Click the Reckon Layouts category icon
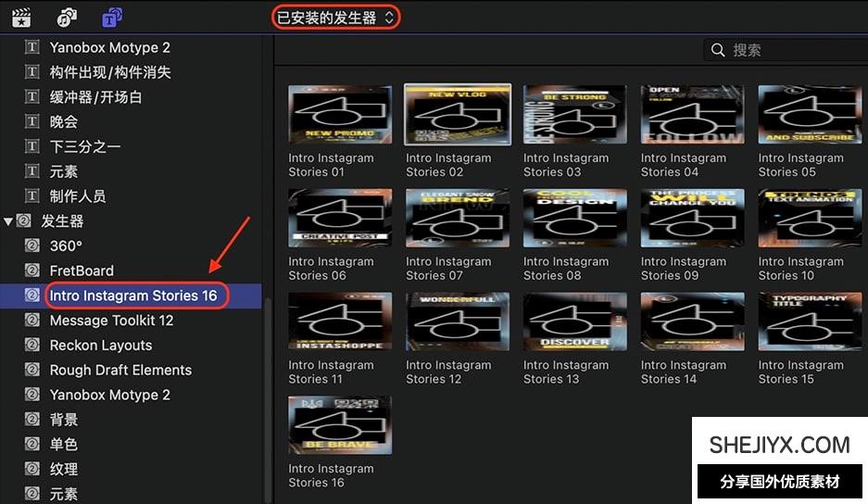The width and height of the screenshot is (868, 504). 33,346
